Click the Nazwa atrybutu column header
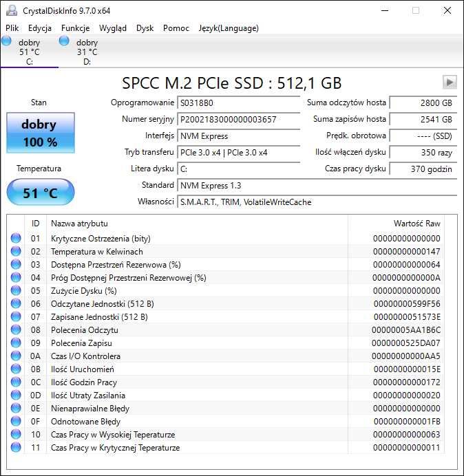The height and width of the screenshot is (476, 464). (197, 224)
